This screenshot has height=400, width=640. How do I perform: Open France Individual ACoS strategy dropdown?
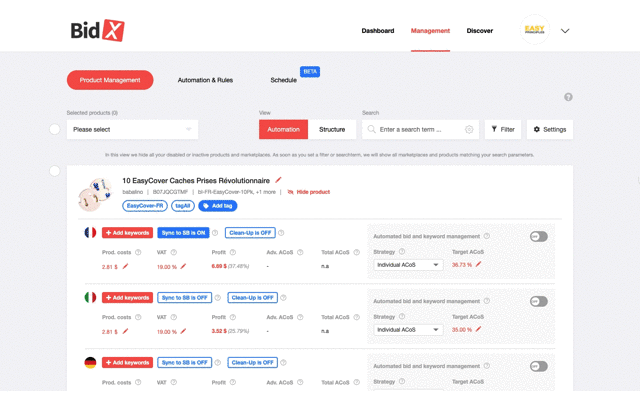tap(408, 265)
